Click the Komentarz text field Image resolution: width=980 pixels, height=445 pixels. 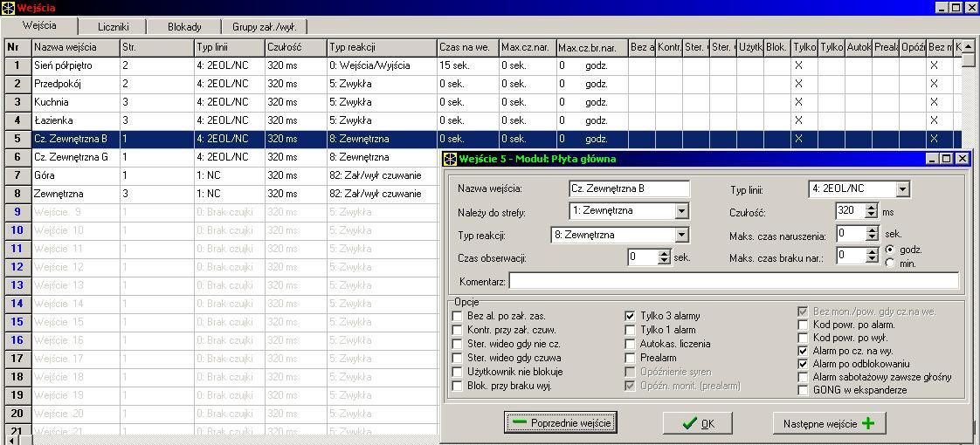click(x=734, y=281)
